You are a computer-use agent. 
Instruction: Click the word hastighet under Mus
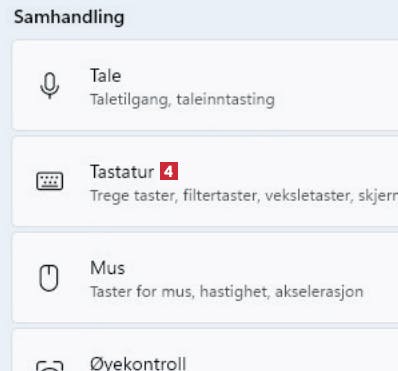pos(235,292)
